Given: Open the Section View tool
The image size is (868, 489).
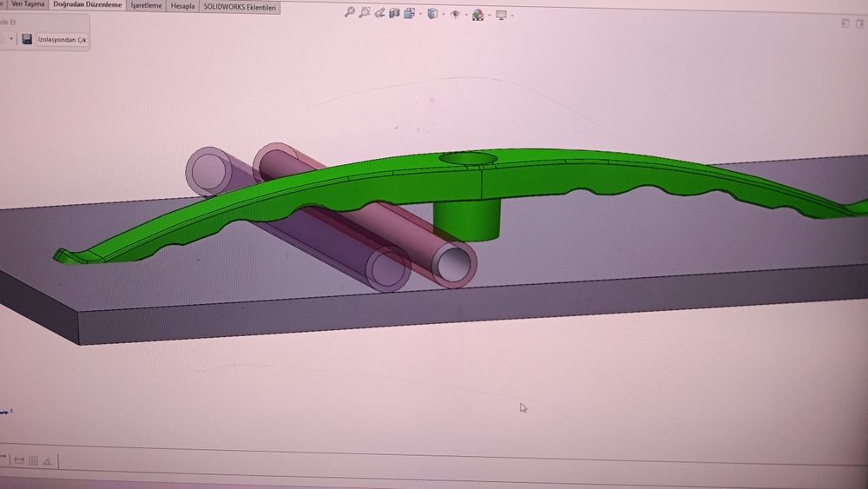Looking at the screenshot, I should click(x=394, y=13).
